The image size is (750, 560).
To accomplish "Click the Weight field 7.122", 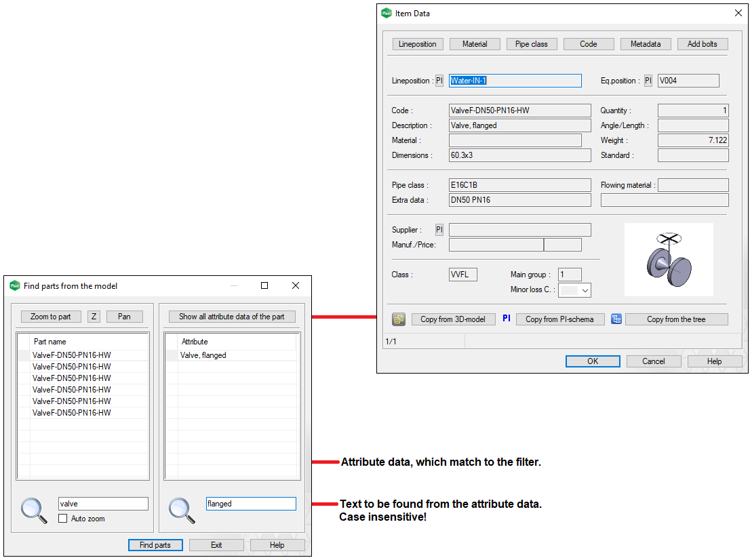I will click(x=693, y=140).
